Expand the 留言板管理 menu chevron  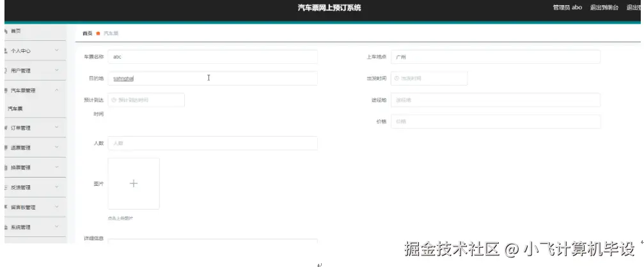[57, 207]
